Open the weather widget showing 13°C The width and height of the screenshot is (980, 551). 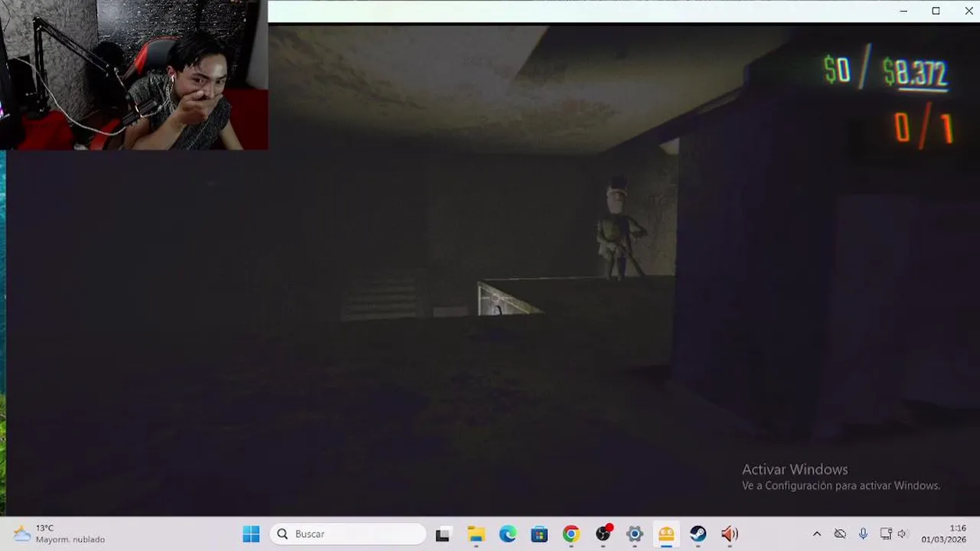(x=60, y=534)
